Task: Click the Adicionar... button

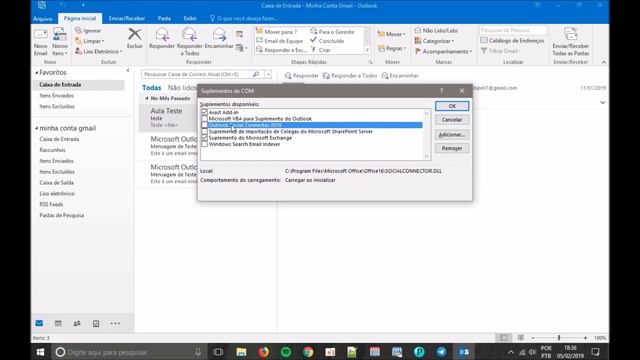Action: coord(452,135)
